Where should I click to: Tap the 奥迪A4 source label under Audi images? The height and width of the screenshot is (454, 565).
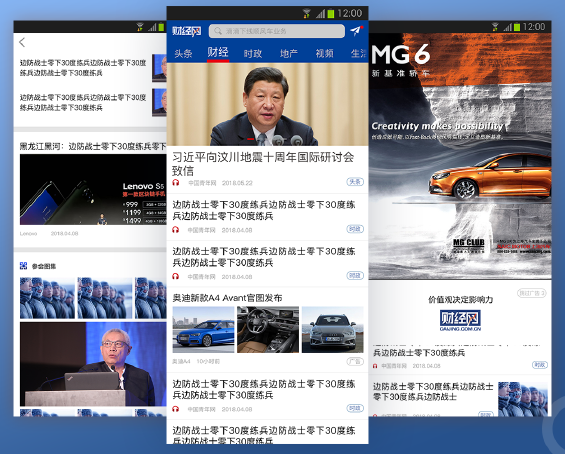tap(181, 361)
